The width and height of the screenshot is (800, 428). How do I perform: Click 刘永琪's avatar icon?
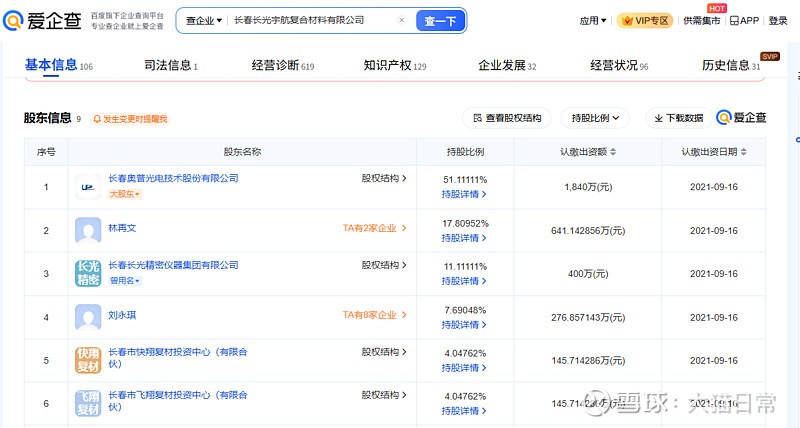tap(89, 317)
